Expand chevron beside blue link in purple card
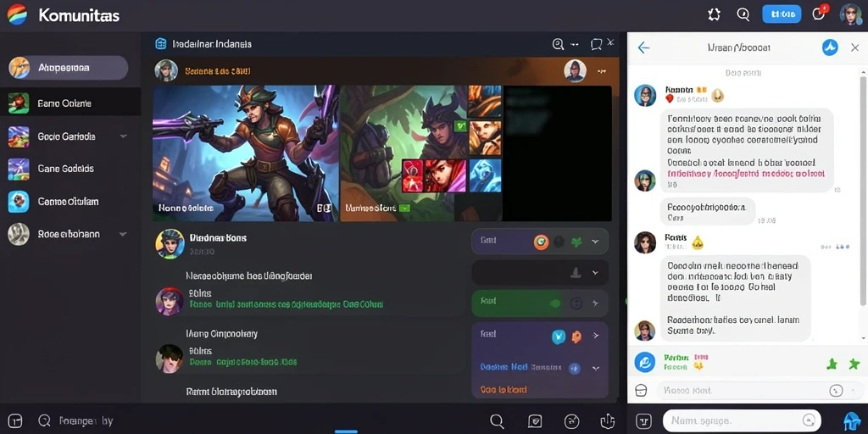868x434 pixels. pyautogui.click(x=596, y=368)
